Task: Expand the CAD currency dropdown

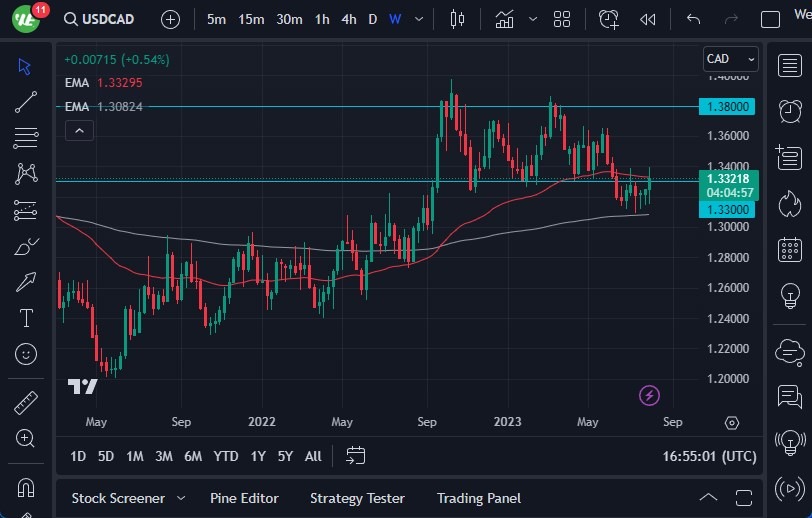Action: [730, 59]
